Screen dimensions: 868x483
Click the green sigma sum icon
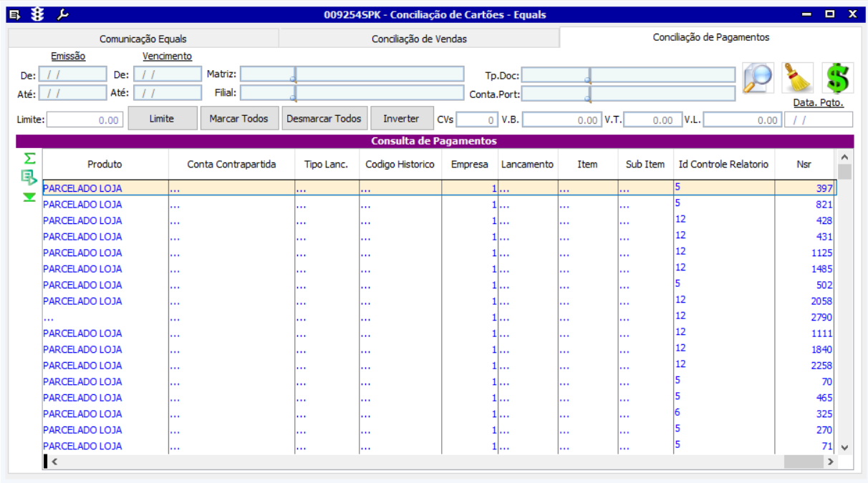pos(29,159)
